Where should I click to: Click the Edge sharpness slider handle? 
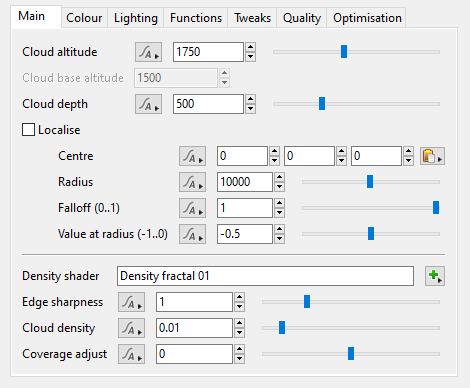[307, 302]
